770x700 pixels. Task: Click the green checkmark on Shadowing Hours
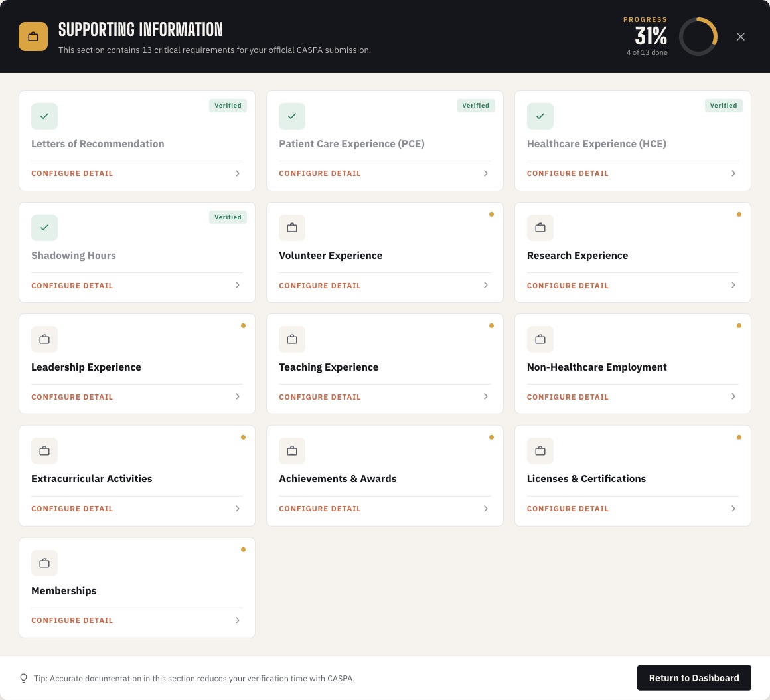44,227
